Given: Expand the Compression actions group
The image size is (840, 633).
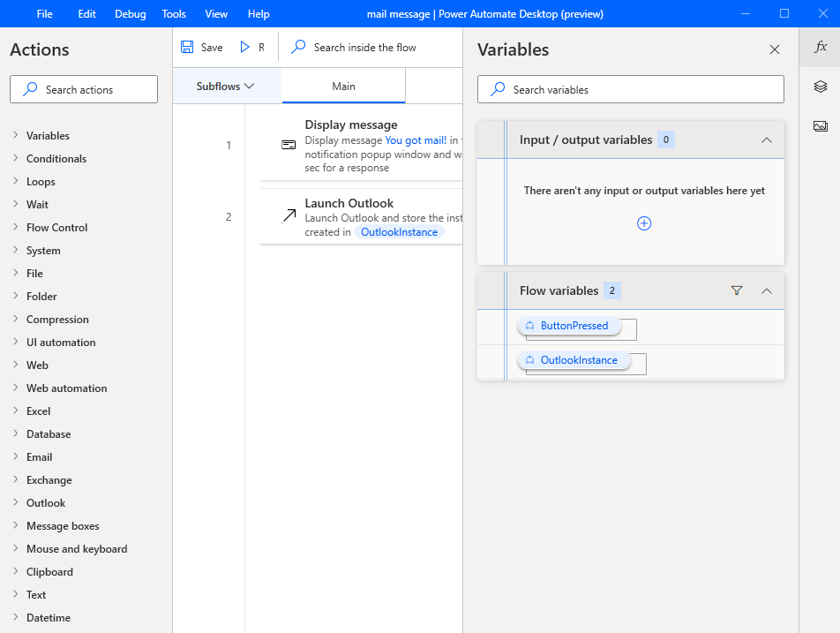Looking at the screenshot, I should click(16, 319).
